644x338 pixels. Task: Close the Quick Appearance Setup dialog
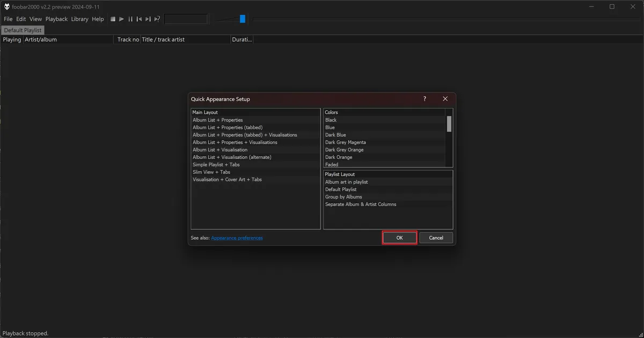tap(445, 99)
